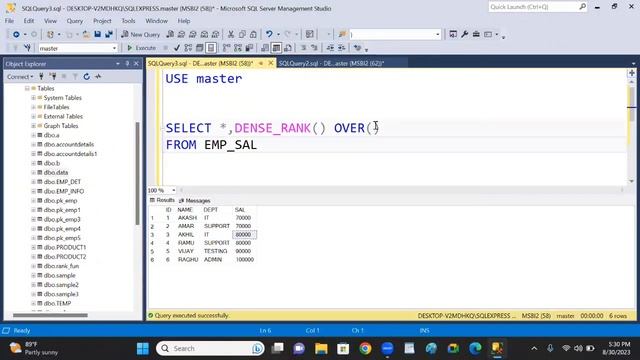Toggle the pin on SQLQuery3.sql tab
The height and width of the screenshot is (360, 640).
(261, 63)
